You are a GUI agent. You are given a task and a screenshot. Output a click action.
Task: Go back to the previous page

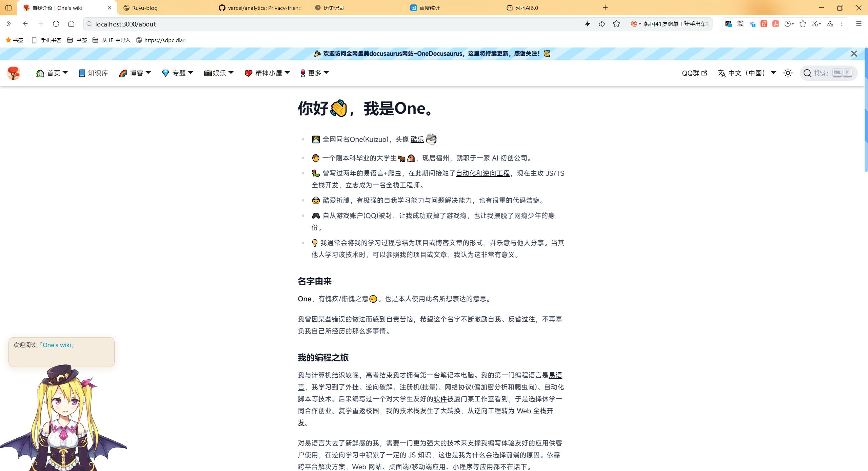25,24
